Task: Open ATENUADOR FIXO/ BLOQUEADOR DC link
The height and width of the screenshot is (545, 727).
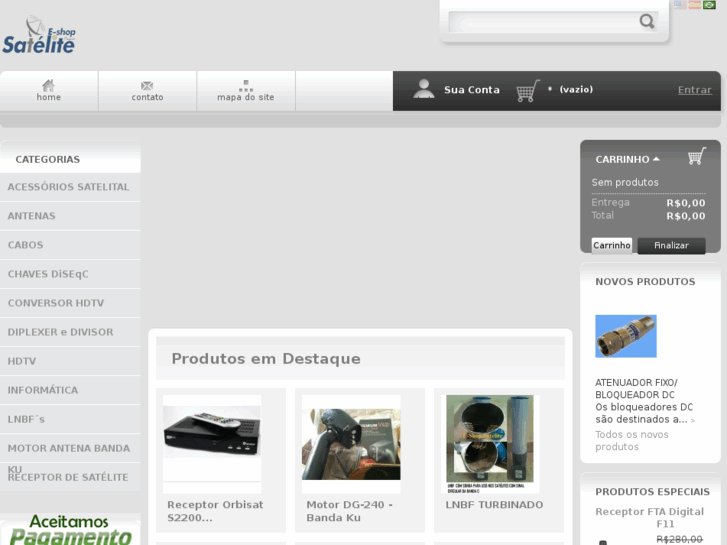Action: click(x=636, y=389)
